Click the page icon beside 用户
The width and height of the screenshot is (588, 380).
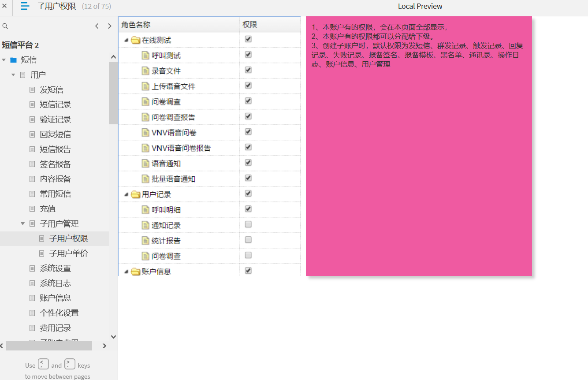click(23, 75)
